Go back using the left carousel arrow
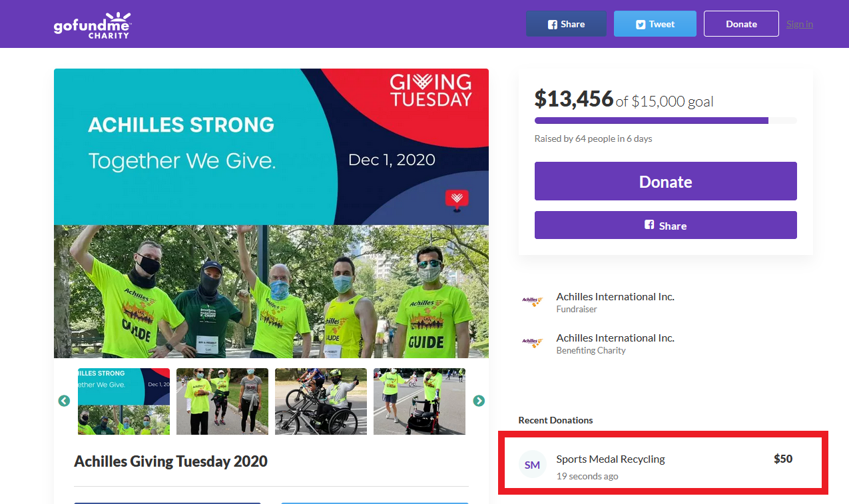The image size is (849, 504). tap(63, 401)
